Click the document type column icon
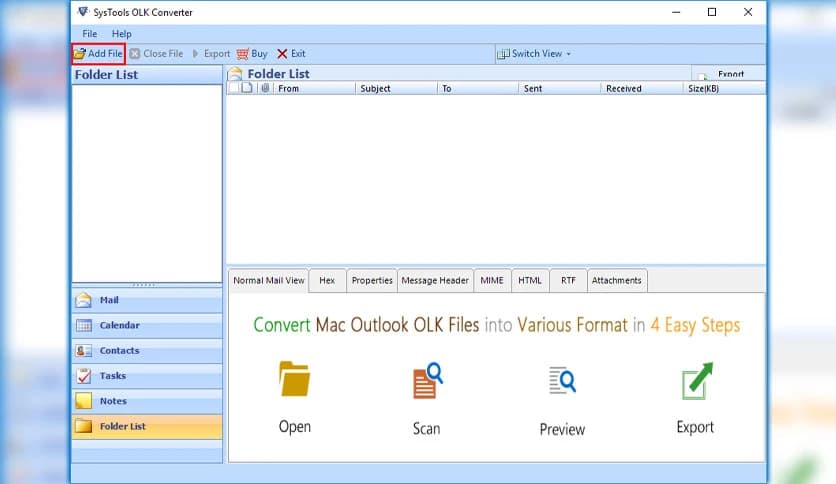The width and height of the screenshot is (836, 484). [247, 88]
